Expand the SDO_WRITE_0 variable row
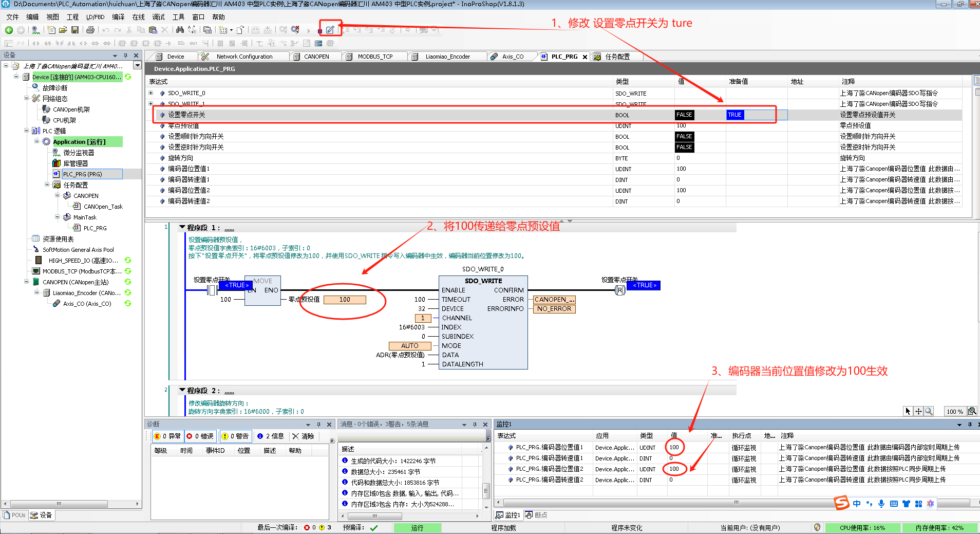 coord(151,93)
